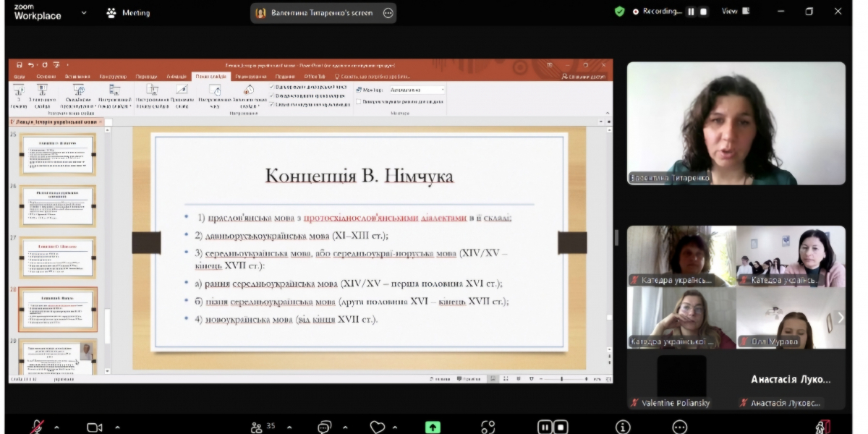The height and width of the screenshot is (434, 868).
Task: Click the green Share Screen button
Action: pos(433,427)
